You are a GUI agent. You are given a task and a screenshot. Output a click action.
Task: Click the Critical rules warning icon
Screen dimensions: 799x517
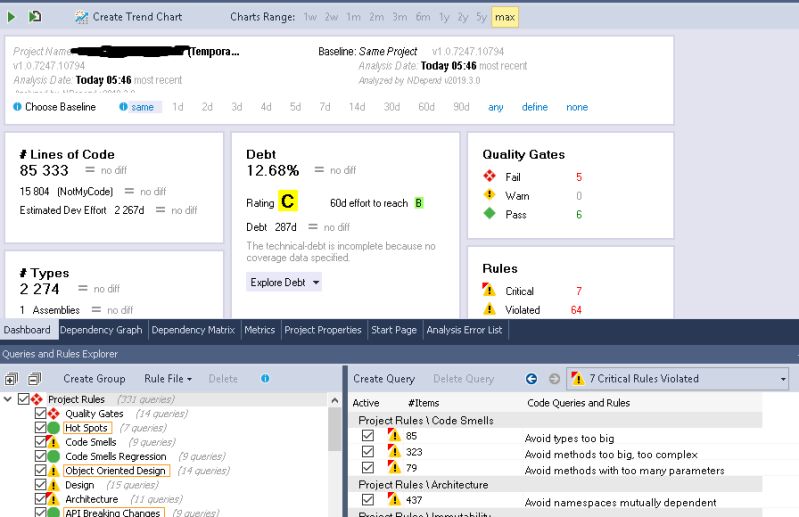(489, 290)
